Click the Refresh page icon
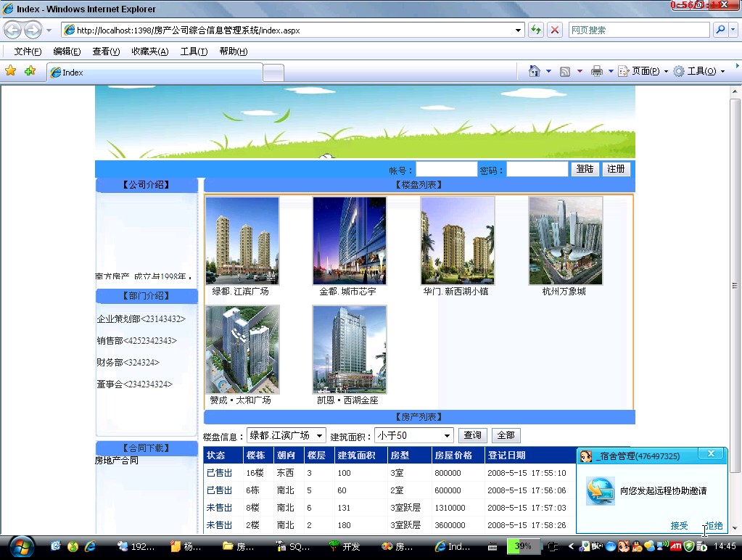 [536, 30]
